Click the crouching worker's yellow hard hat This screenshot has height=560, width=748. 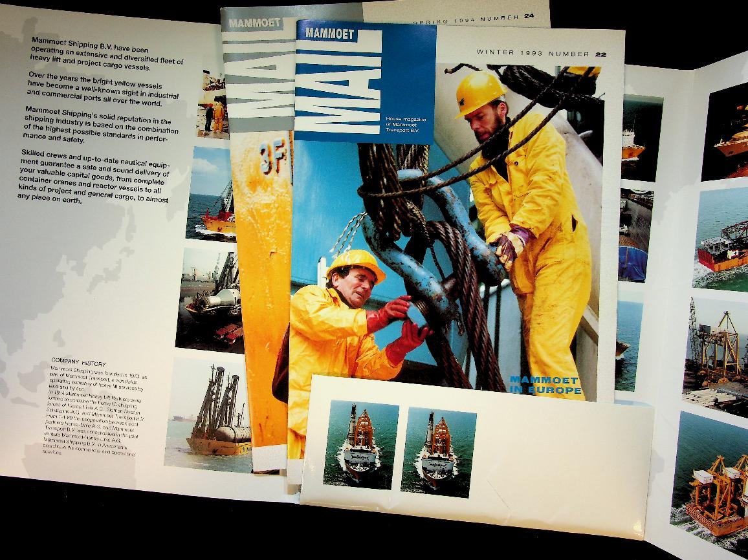(355, 264)
